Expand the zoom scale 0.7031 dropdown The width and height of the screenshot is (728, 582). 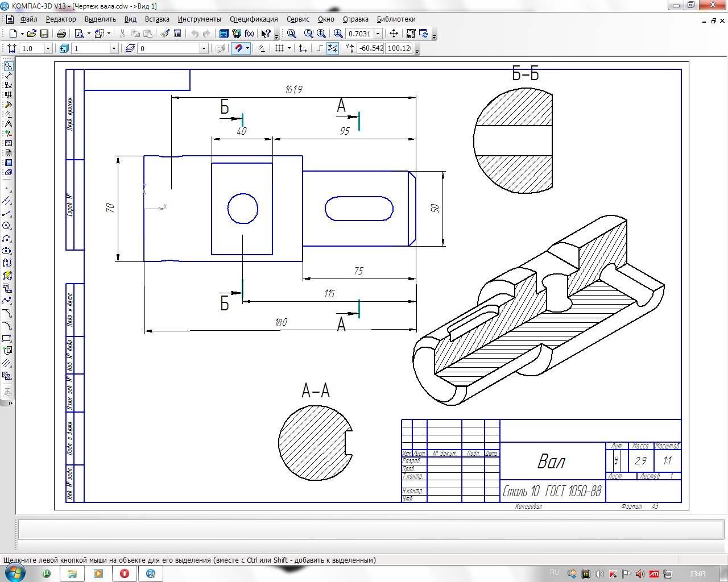(378, 34)
